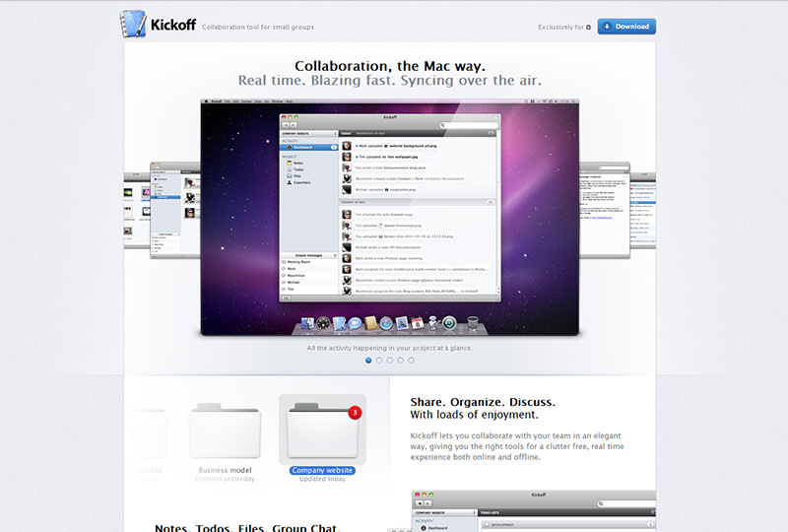Click the Instant Messages header options icon
This screenshot has height=532, width=788.
click(335, 255)
